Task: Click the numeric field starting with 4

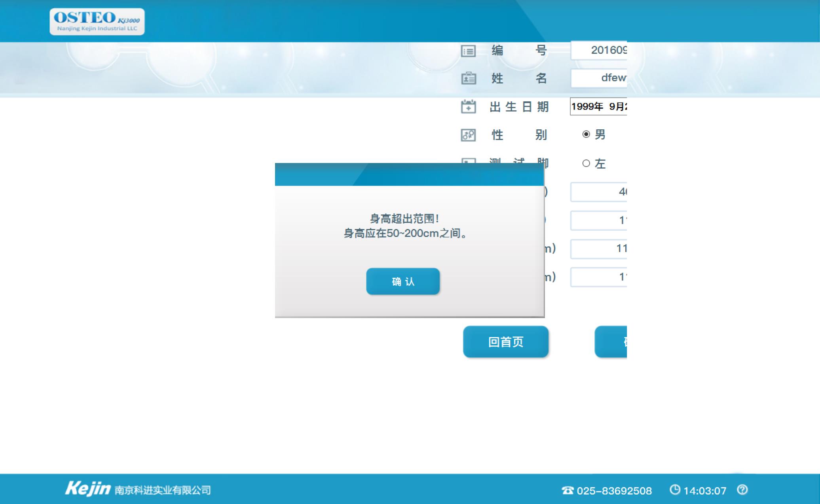Action: (x=599, y=192)
